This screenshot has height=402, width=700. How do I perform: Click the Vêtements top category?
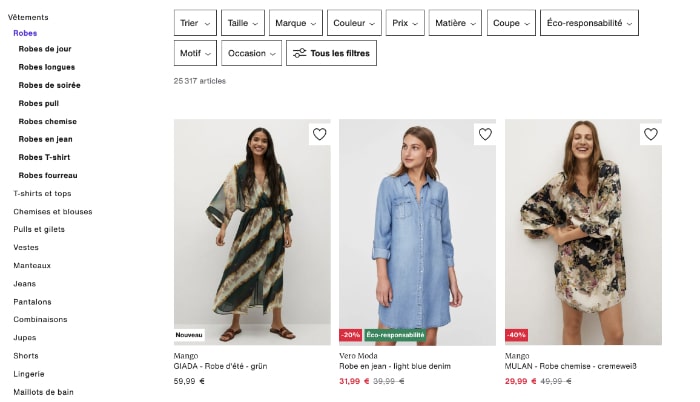[x=30, y=17]
